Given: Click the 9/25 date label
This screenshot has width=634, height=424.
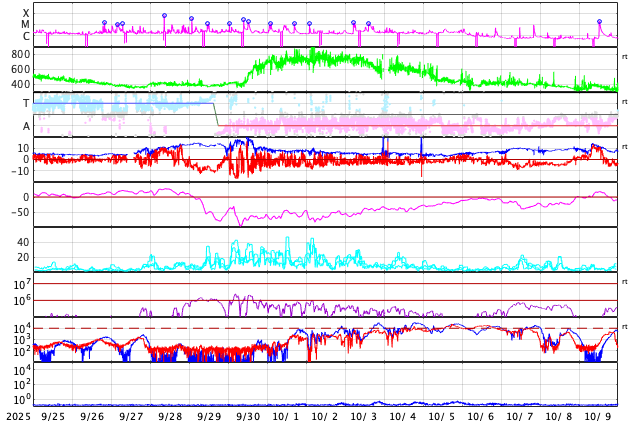Looking at the screenshot, I should (53, 416).
